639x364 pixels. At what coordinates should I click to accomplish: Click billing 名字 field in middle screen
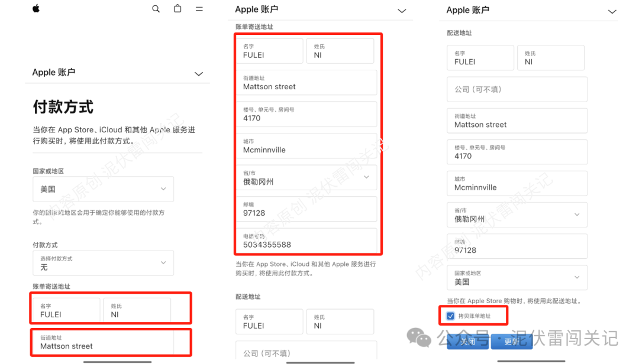[269, 51]
